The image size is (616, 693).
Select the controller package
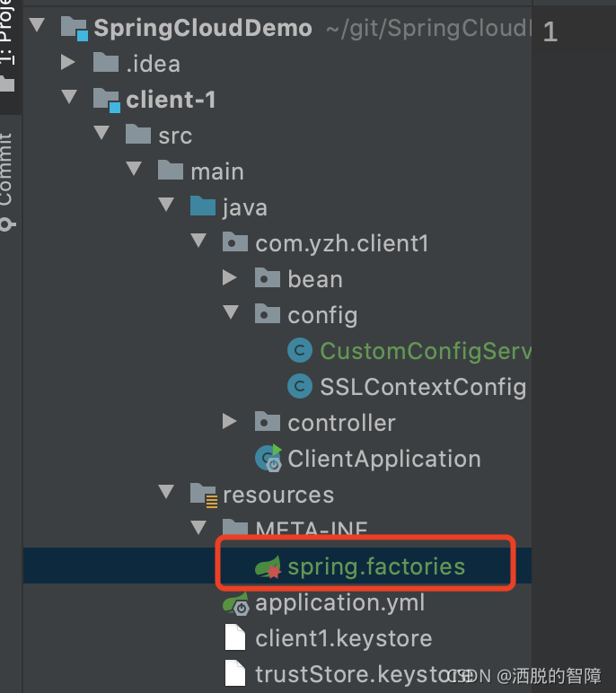point(341,423)
